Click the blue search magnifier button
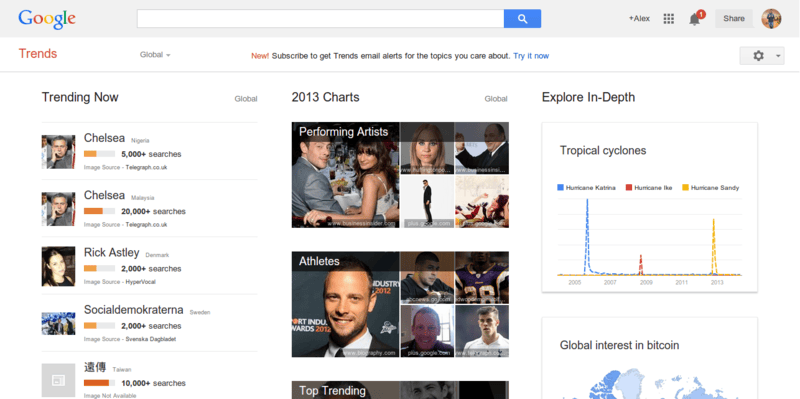Image resolution: width=800 pixels, height=399 pixels. pos(522,18)
